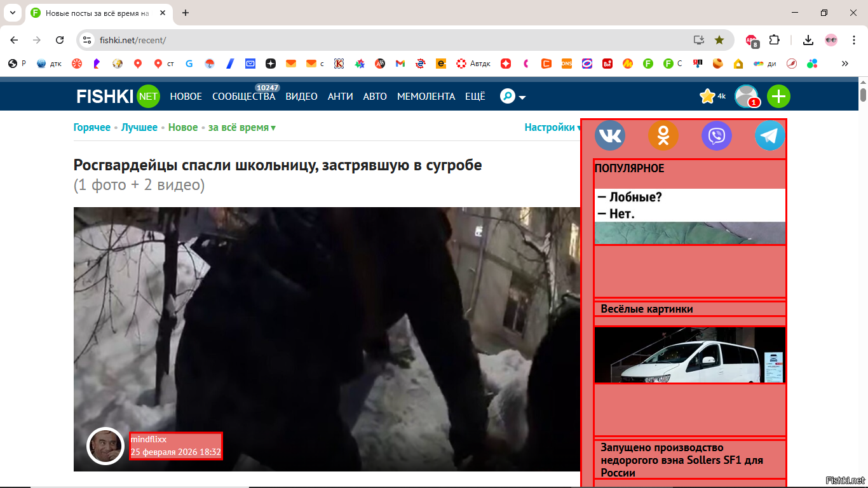Share via the Viber icon
868x488 pixels.
tap(717, 135)
